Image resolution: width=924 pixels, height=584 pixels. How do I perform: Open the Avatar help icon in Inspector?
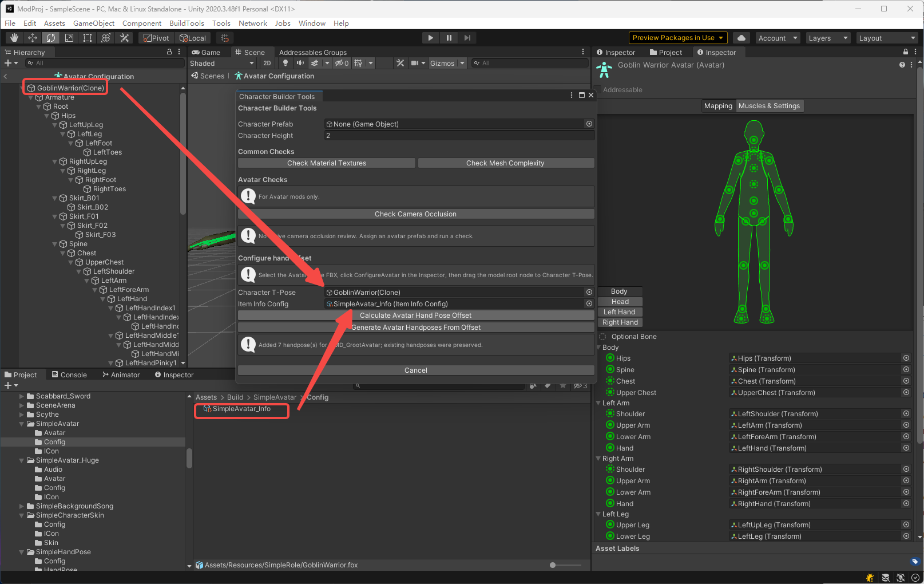(902, 65)
